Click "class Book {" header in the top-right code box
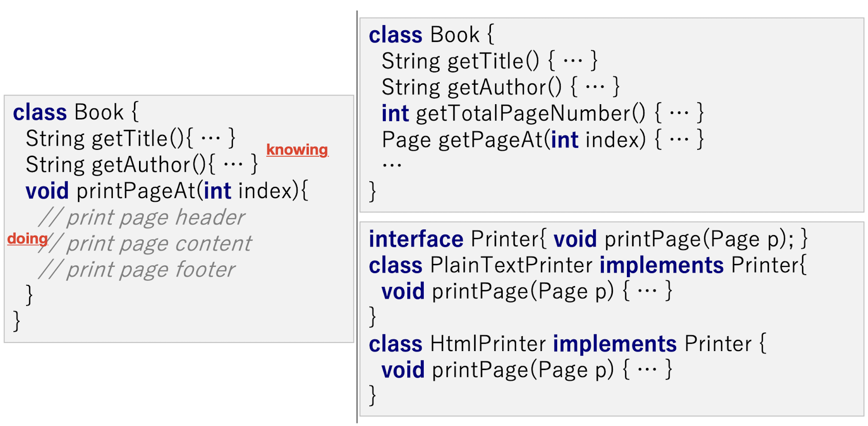This screenshot has height=426, width=868. pos(431,35)
